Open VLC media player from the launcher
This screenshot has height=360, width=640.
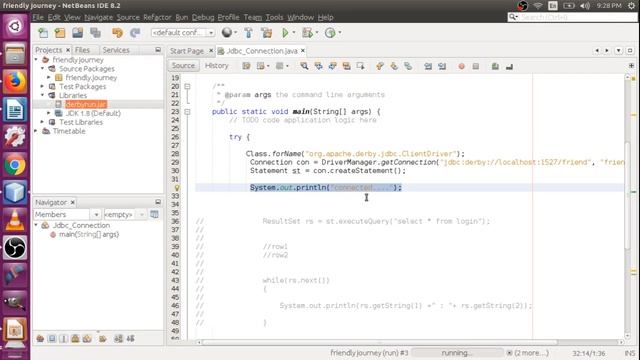point(15,221)
